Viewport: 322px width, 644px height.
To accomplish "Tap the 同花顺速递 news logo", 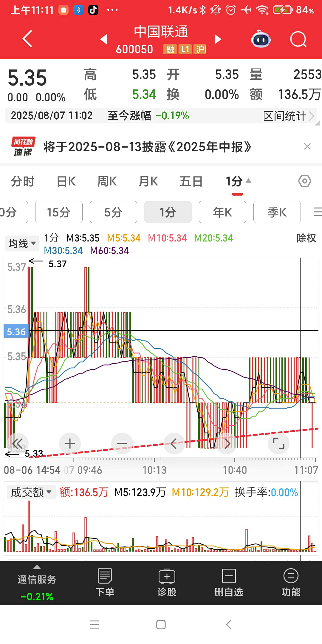I will [23, 146].
